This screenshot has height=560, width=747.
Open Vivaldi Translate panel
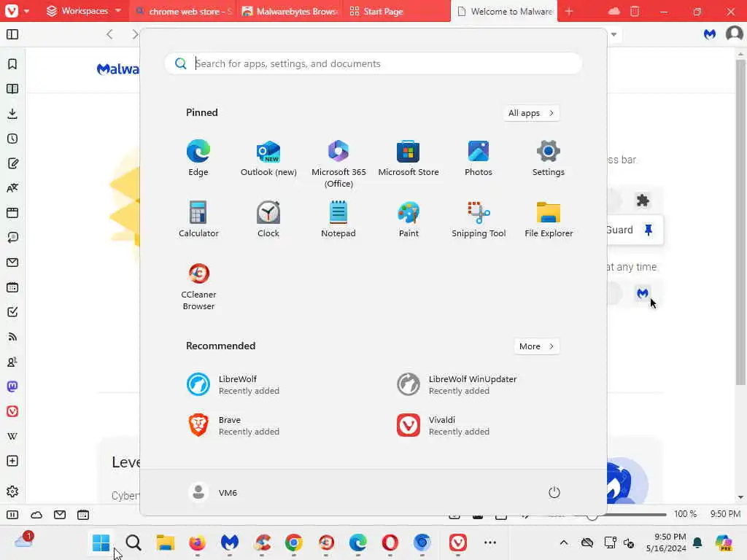click(x=12, y=188)
